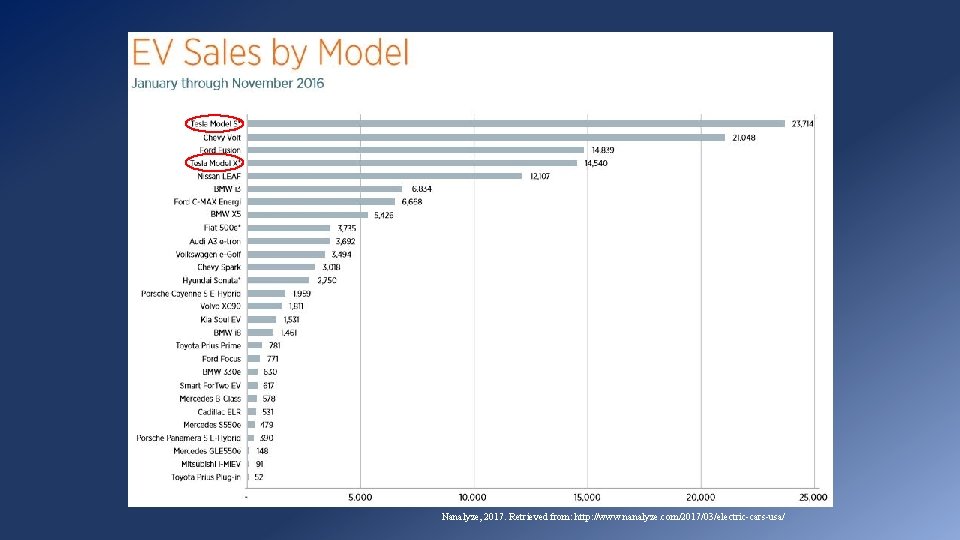Click the 12,107 value for Nissan LEAF

(x=540, y=176)
